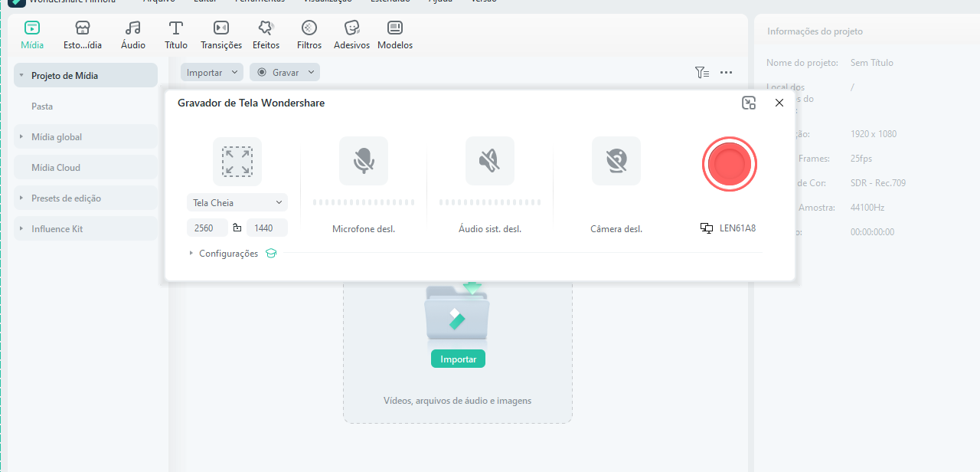Switch to the Esto...ídia stock media tab
This screenshot has width=980, height=472.
[x=83, y=35]
